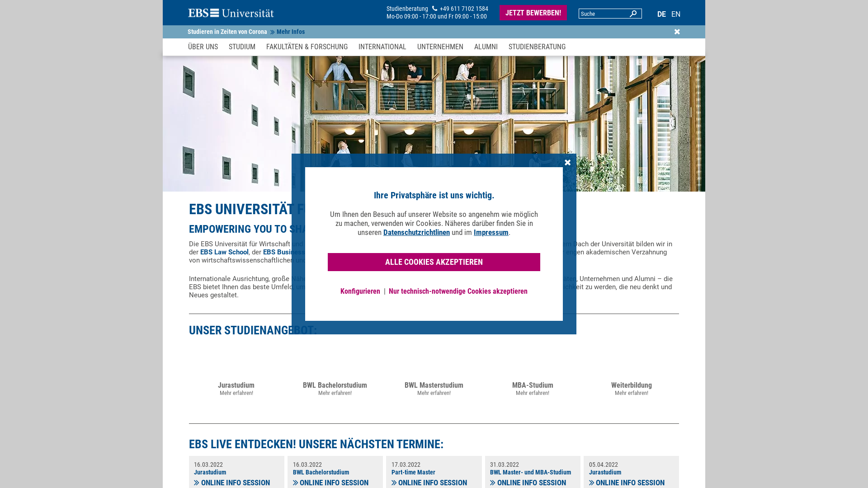This screenshot has height=488, width=868.
Task: Open the Über Uns menu
Action: click(203, 47)
